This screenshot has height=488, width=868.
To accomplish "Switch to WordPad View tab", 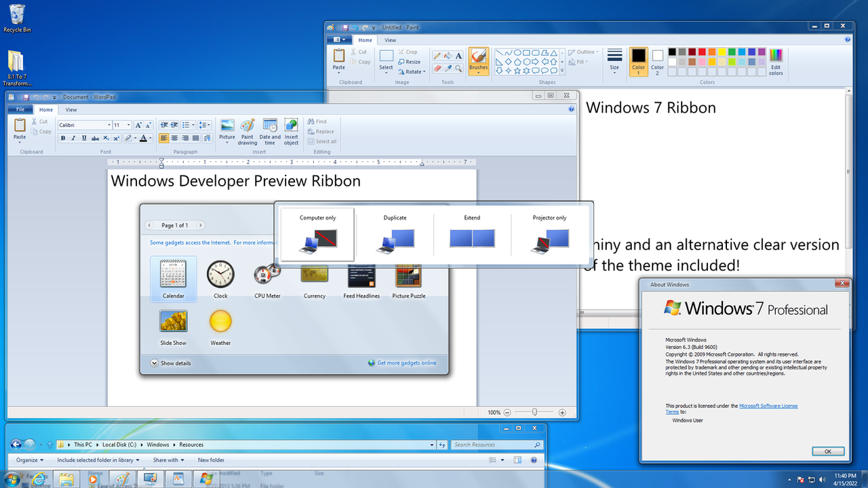I will point(71,110).
